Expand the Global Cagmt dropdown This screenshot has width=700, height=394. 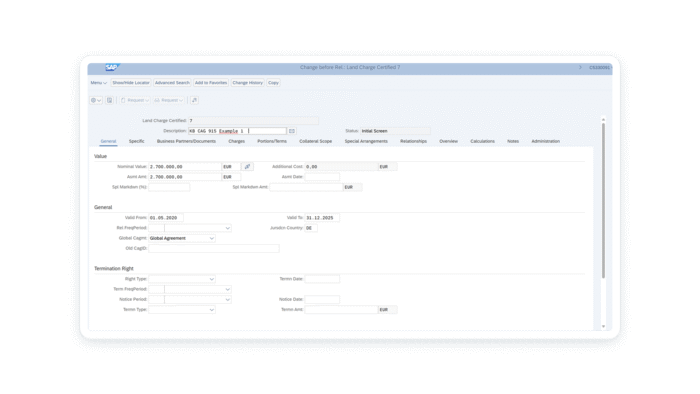point(212,239)
